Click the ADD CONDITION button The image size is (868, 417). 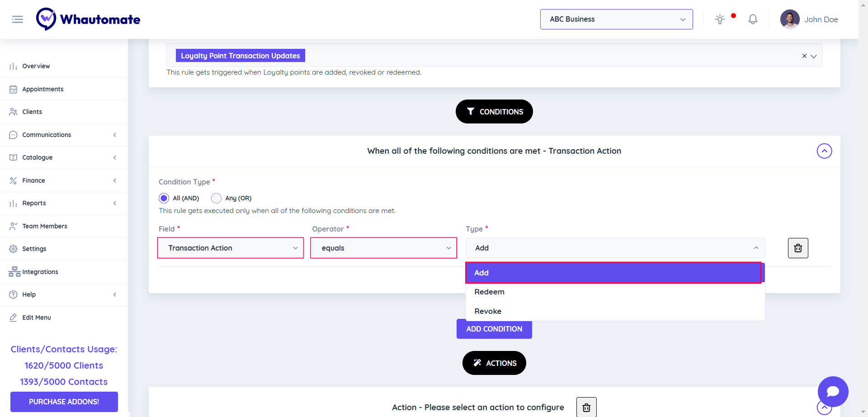[494, 329]
